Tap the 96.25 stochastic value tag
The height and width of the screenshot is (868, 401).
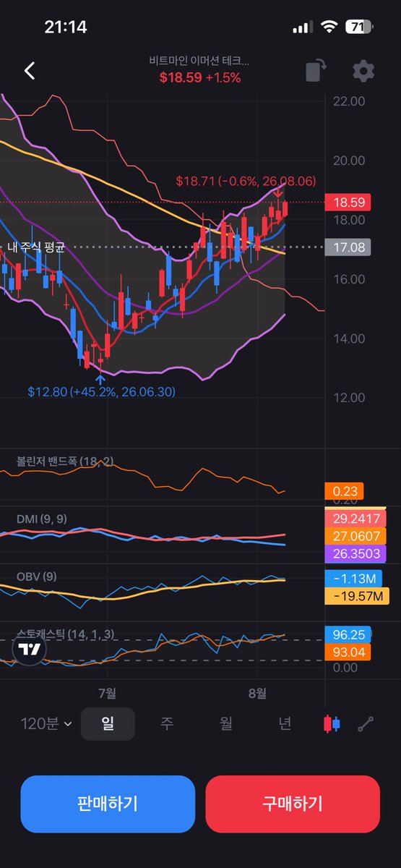348,635
